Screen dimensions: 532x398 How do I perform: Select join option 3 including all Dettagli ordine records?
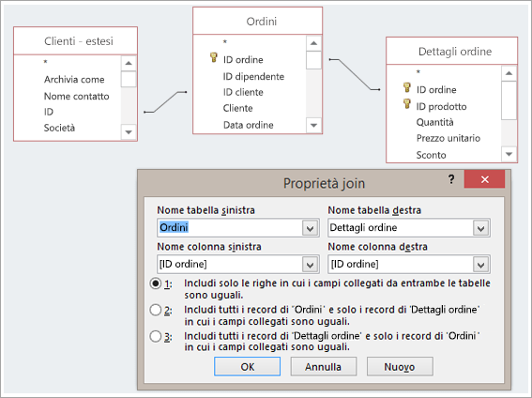tap(156, 336)
